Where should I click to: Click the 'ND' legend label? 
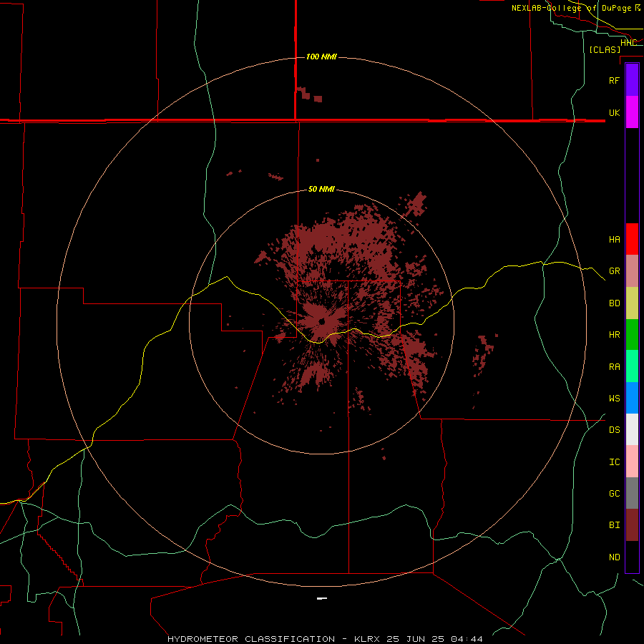tap(614, 557)
